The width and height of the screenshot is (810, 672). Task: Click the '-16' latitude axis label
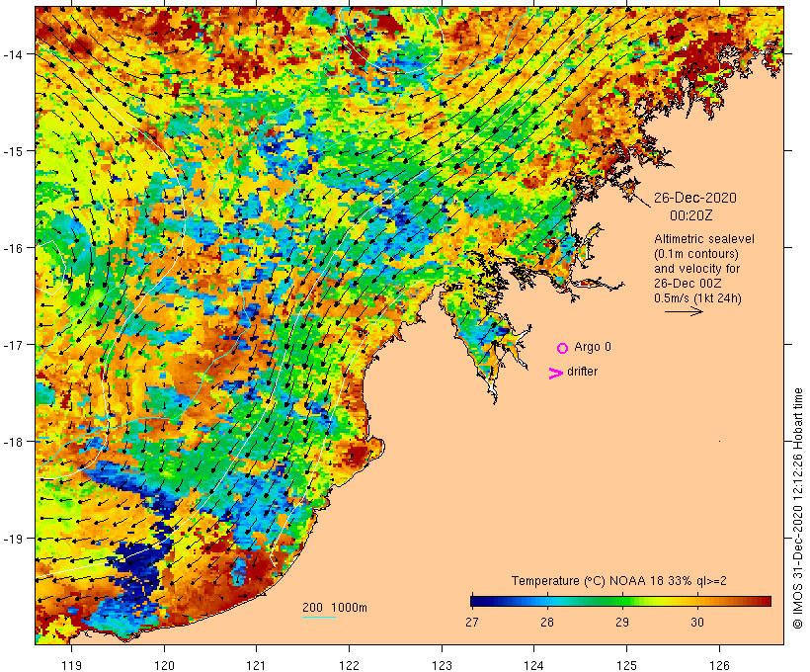(x=12, y=248)
